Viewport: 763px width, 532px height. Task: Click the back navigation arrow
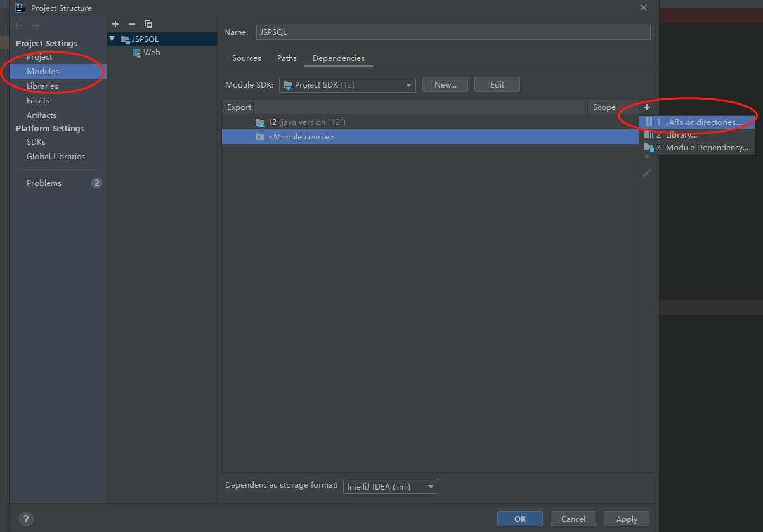tap(19, 25)
